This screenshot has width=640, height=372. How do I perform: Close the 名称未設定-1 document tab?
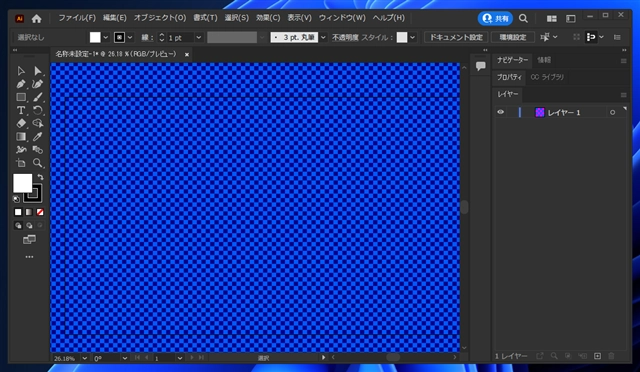(x=187, y=54)
